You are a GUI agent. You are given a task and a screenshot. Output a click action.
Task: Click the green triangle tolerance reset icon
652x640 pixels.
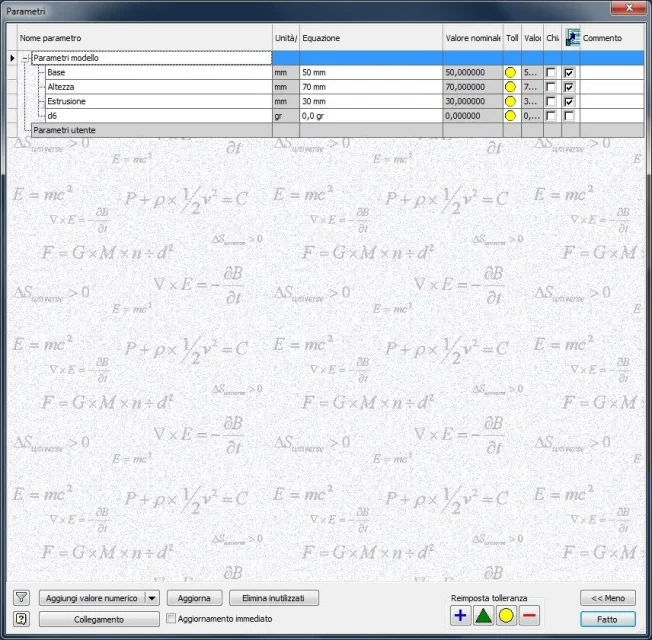tap(483, 615)
